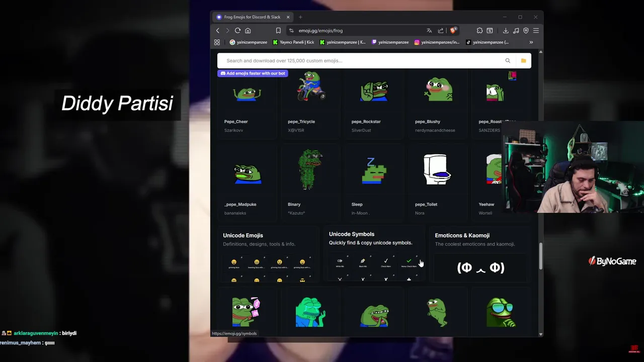Click author name *Kazuto*
Viewport: 644px width, 362px height.
[296, 213]
